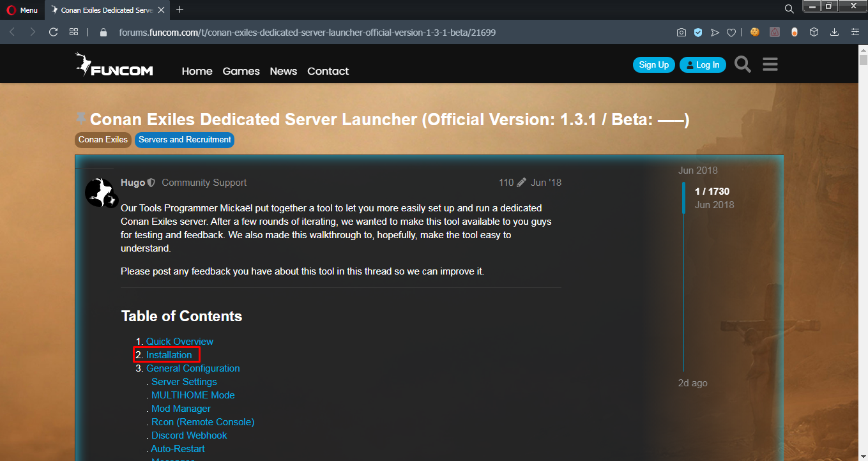Jump to MULTIHOME Mode section
868x461 pixels.
point(193,395)
